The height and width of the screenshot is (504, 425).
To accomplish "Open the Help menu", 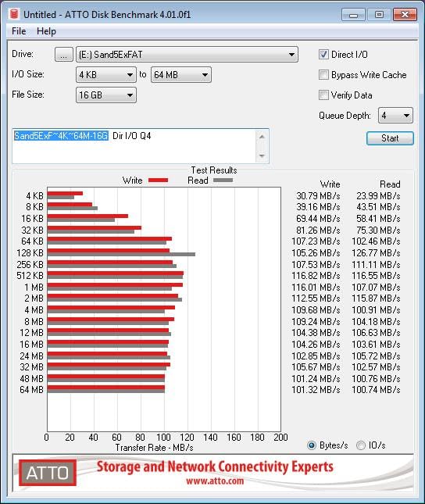I will 46,31.
